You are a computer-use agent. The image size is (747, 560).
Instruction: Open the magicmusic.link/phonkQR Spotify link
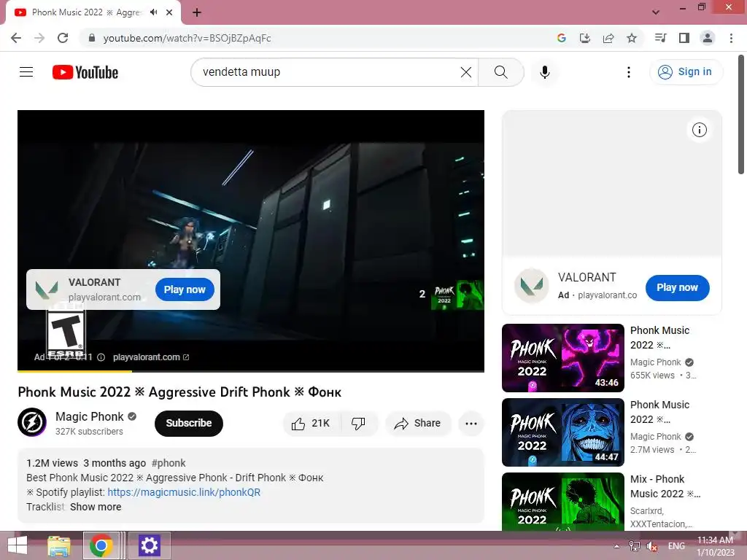184,492
